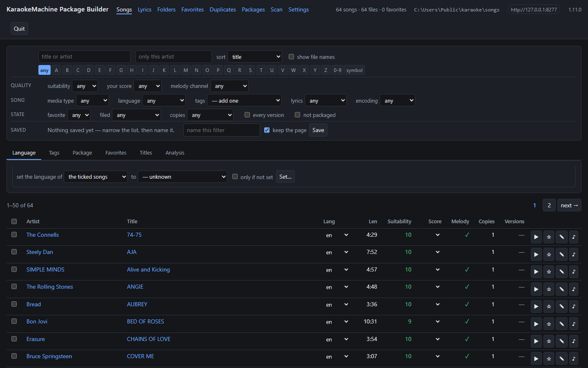
Task: Click pencil edit icon for CHAINS OF LOVE
Action: click(x=561, y=341)
